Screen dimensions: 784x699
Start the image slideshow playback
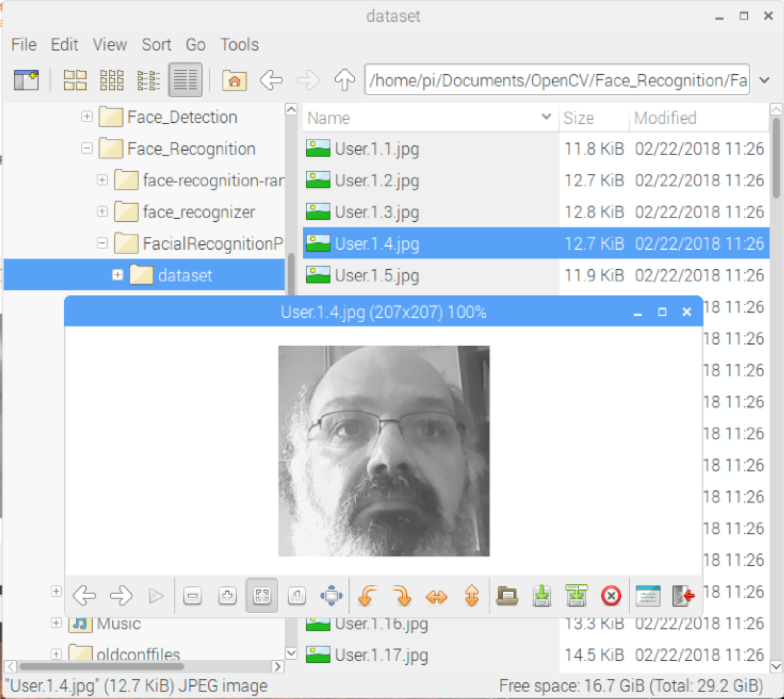[156, 596]
